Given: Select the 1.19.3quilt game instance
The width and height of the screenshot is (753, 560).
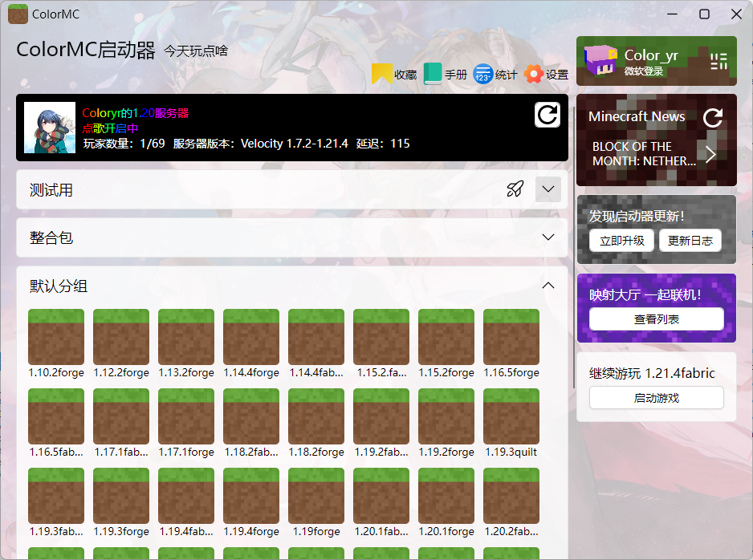Looking at the screenshot, I should click(x=511, y=417).
